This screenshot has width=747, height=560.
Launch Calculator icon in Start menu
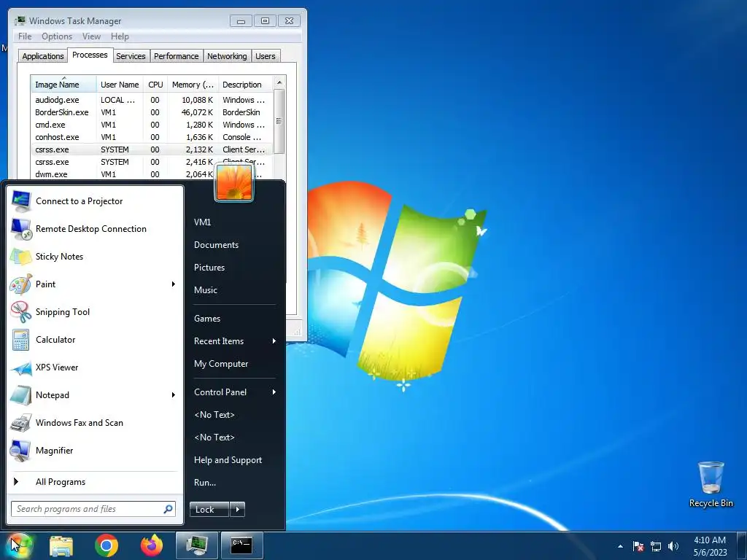point(21,340)
